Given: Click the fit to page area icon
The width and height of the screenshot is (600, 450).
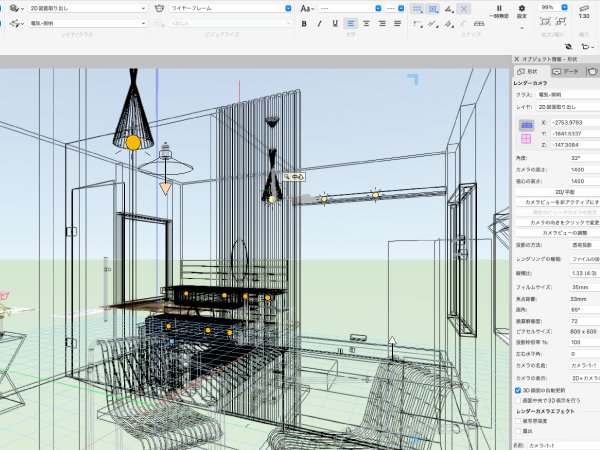Looking at the screenshot, I should [x=545, y=21].
